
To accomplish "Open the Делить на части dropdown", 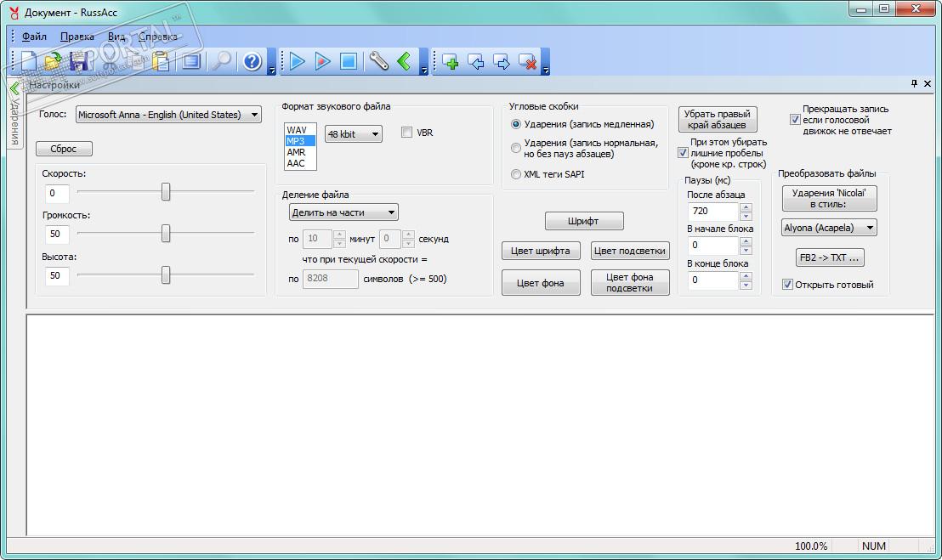I will click(x=343, y=212).
